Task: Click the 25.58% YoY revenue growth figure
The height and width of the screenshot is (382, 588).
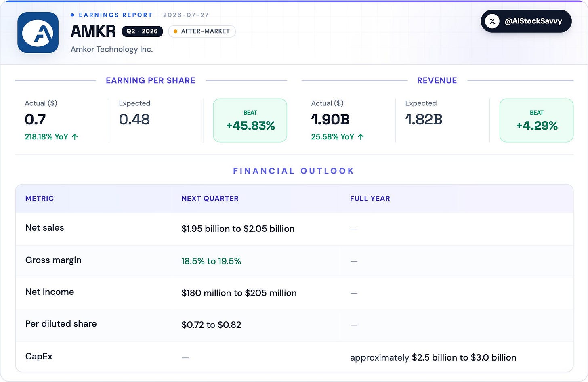Action: (x=333, y=137)
